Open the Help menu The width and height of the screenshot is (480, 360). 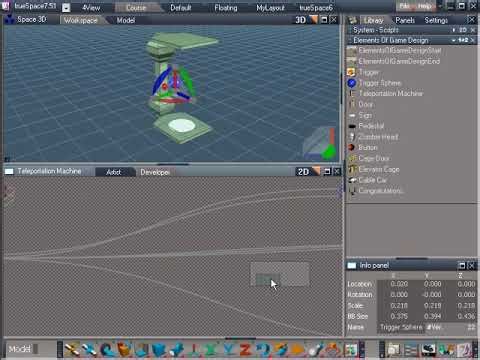click(x=424, y=6)
